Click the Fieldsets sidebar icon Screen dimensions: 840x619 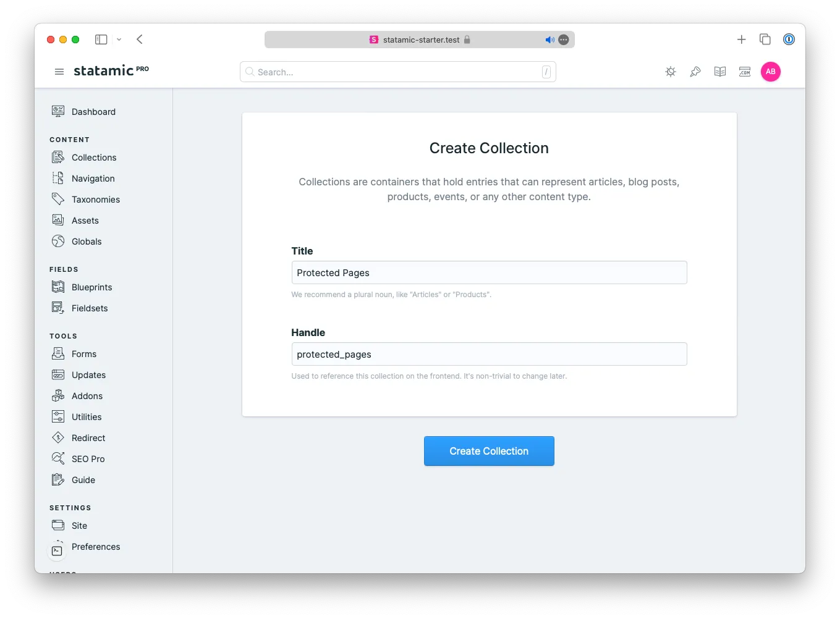pyautogui.click(x=58, y=308)
